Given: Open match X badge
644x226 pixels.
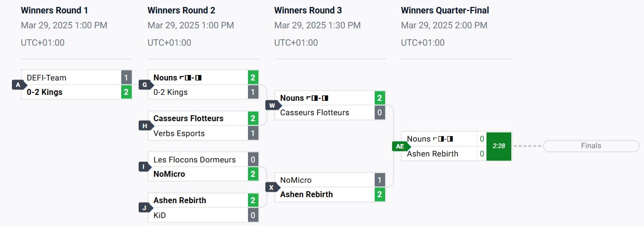Looking at the screenshot, I should tap(272, 187).
